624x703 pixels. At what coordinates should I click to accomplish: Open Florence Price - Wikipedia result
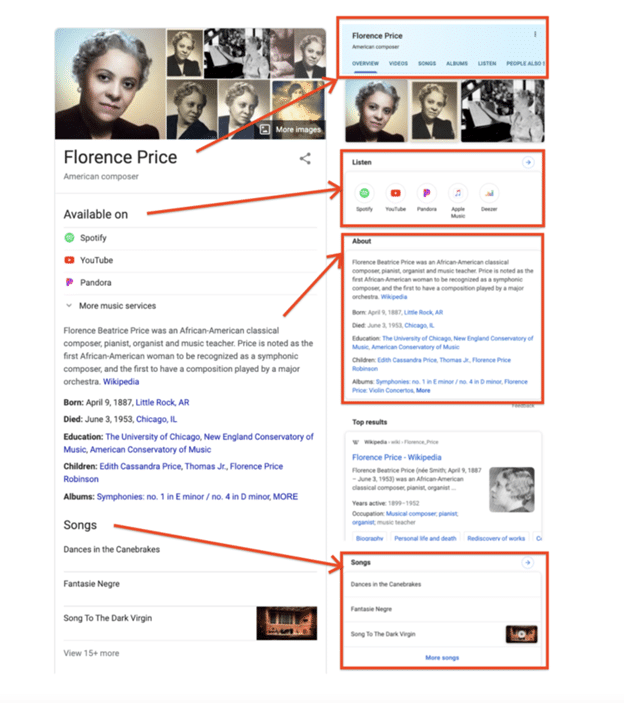(397, 457)
